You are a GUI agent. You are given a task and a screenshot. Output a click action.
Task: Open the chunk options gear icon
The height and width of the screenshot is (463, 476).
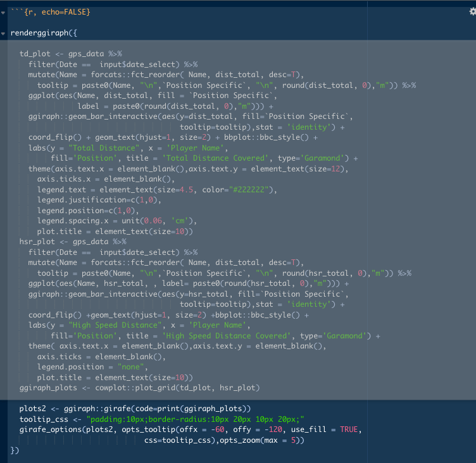[x=472, y=12]
